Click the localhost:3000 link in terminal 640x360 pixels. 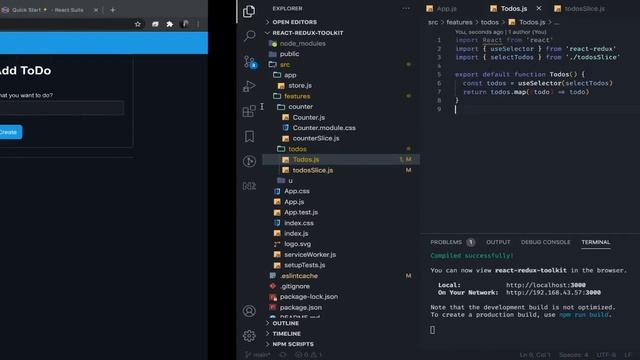546,285
